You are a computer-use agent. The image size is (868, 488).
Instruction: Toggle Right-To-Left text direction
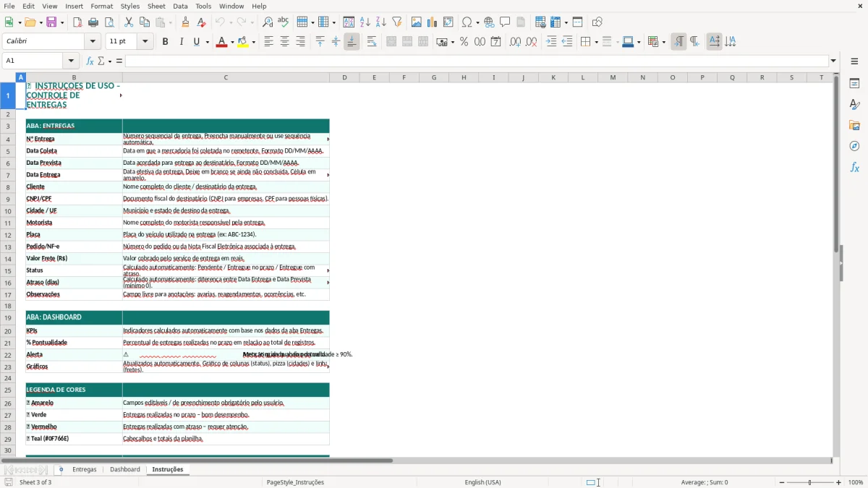coord(694,42)
